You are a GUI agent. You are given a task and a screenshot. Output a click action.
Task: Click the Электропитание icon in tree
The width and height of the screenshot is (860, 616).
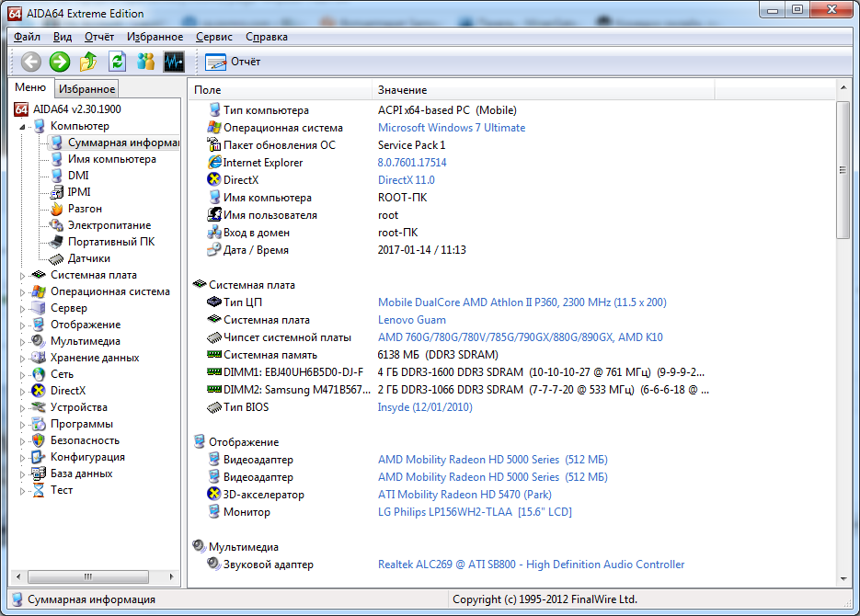pyautogui.click(x=57, y=225)
